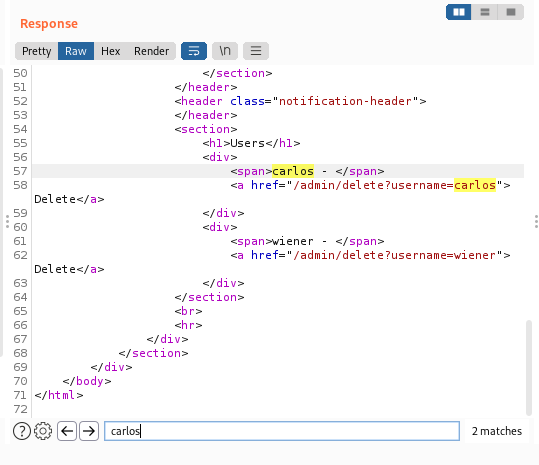
Task: Switch to the Pretty tab
Action: pos(36,51)
